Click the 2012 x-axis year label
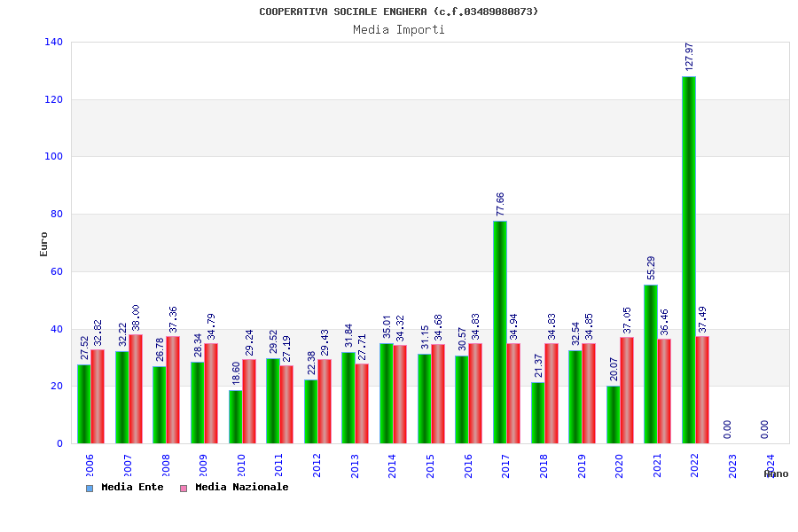Image resolution: width=798 pixels, height=532 pixels. coord(317,465)
